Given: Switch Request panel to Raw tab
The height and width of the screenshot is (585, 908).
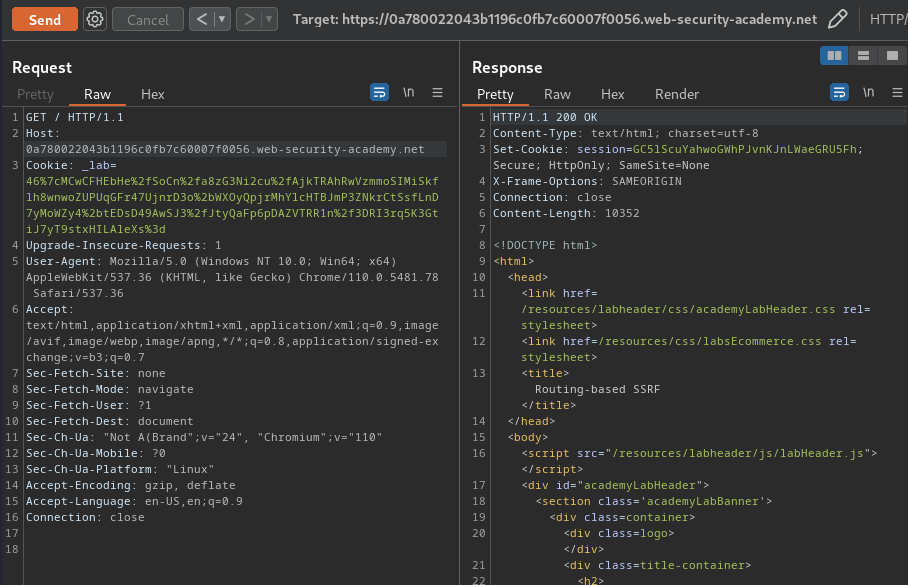Looking at the screenshot, I should 97,94.
